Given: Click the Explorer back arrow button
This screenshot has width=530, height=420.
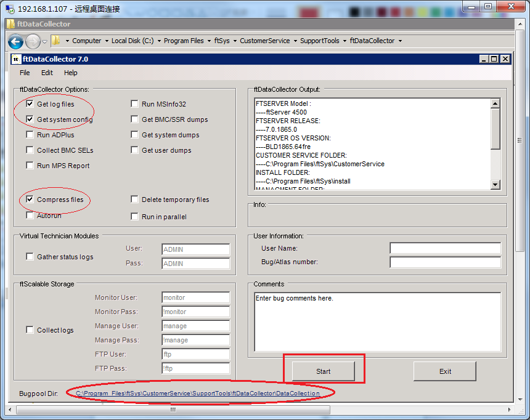Looking at the screenshot, I should point(15,41).
